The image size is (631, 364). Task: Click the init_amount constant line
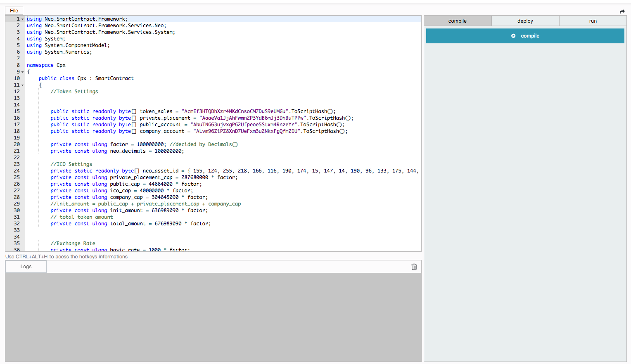[129, 210]
